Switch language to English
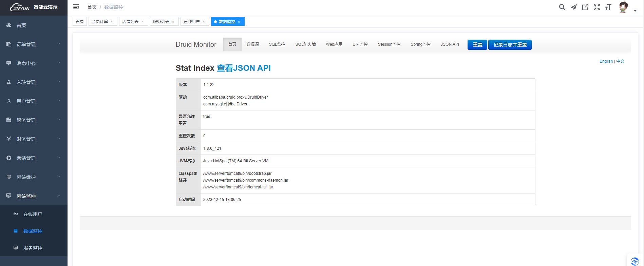The width and height of the screenshot is (644, 266). tap(606, 61)
